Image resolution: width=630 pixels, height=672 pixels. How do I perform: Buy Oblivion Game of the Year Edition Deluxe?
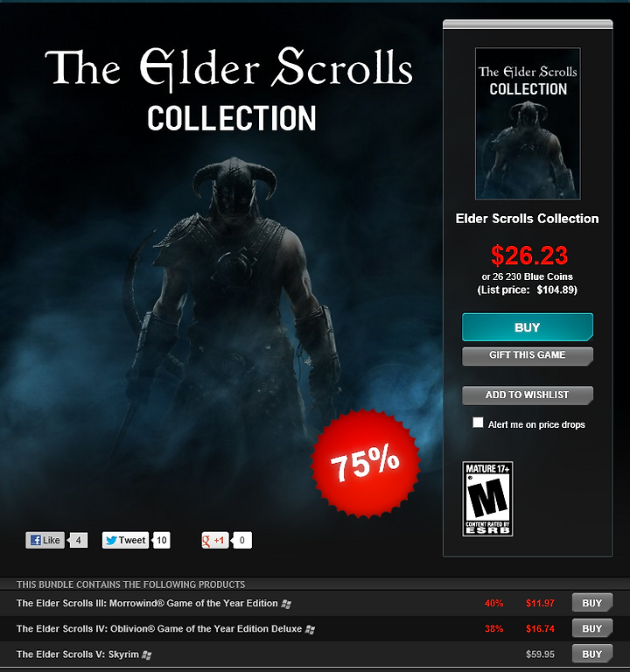click(x=592, y=629)
